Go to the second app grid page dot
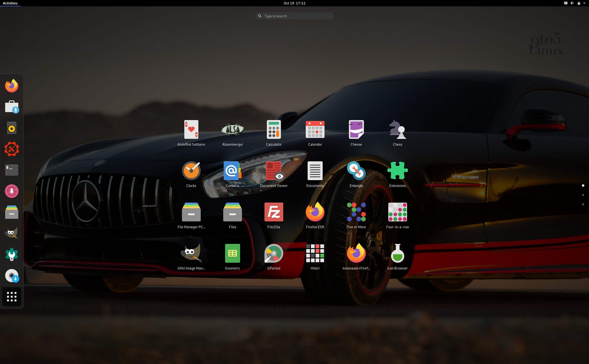This screenshot has height=364, width=589. point(583,195)
